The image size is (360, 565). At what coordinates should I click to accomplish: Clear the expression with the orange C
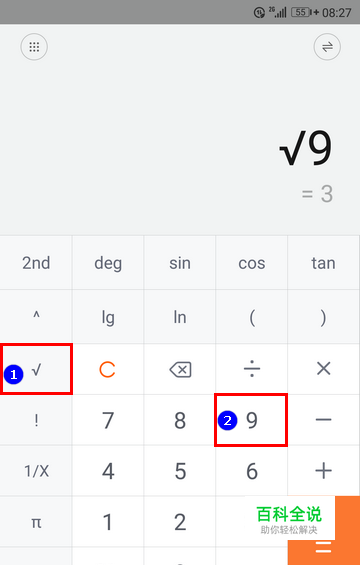(107, 369)
